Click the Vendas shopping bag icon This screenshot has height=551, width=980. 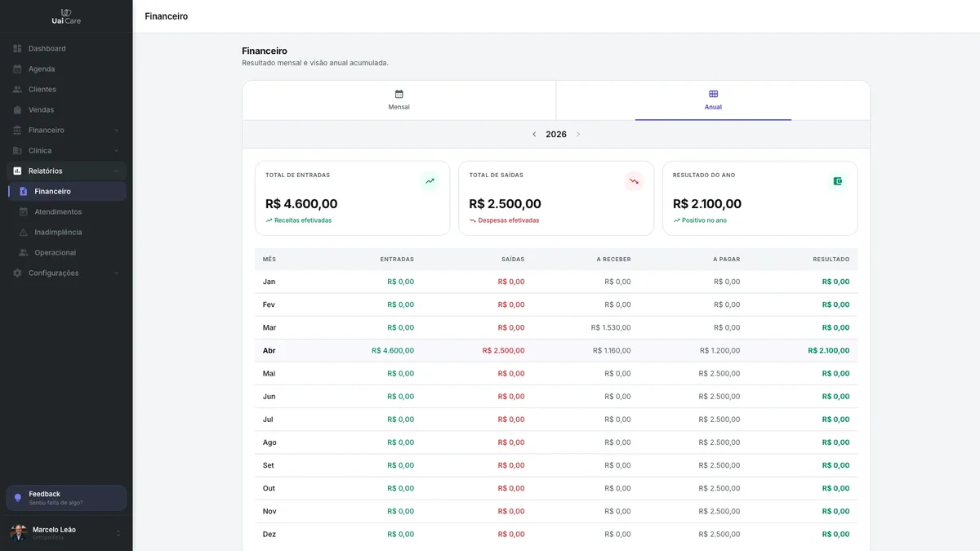17,110
